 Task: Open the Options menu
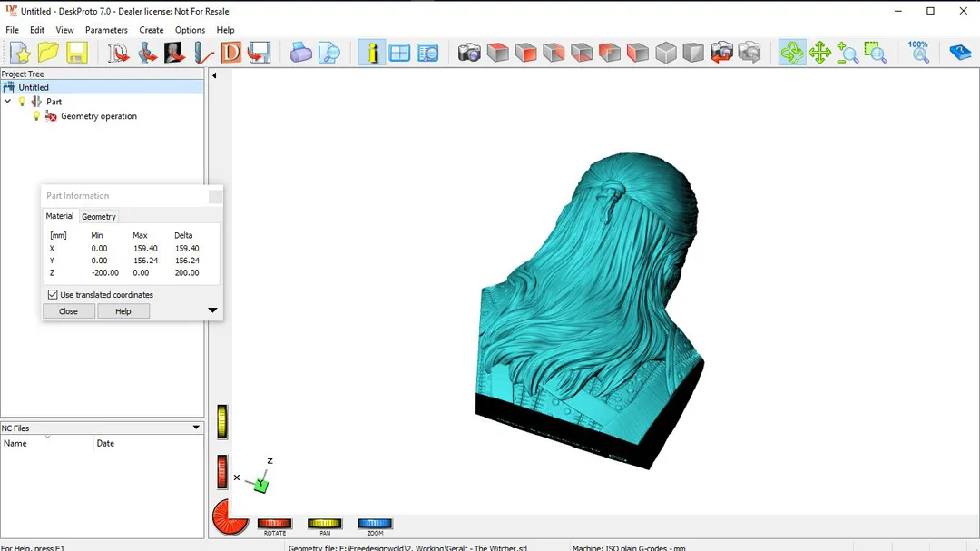point(190,30)
